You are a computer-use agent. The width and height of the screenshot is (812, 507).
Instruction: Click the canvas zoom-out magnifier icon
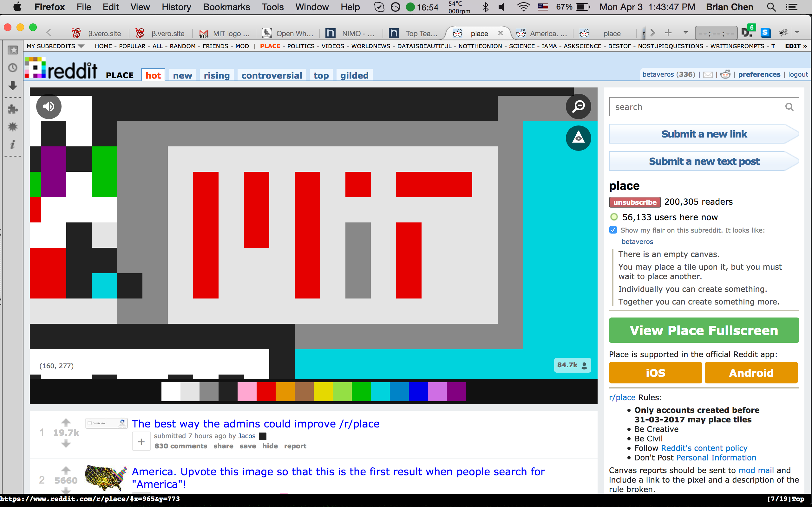[x=578, y=107]
